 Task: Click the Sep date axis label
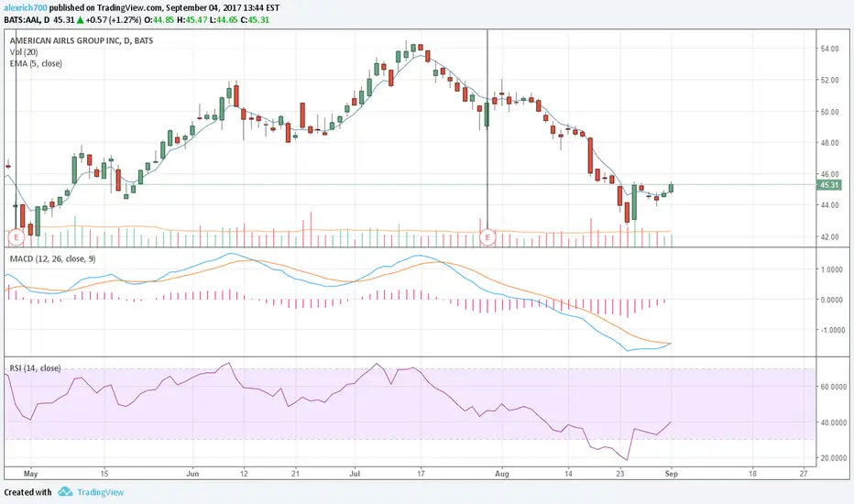672,474
